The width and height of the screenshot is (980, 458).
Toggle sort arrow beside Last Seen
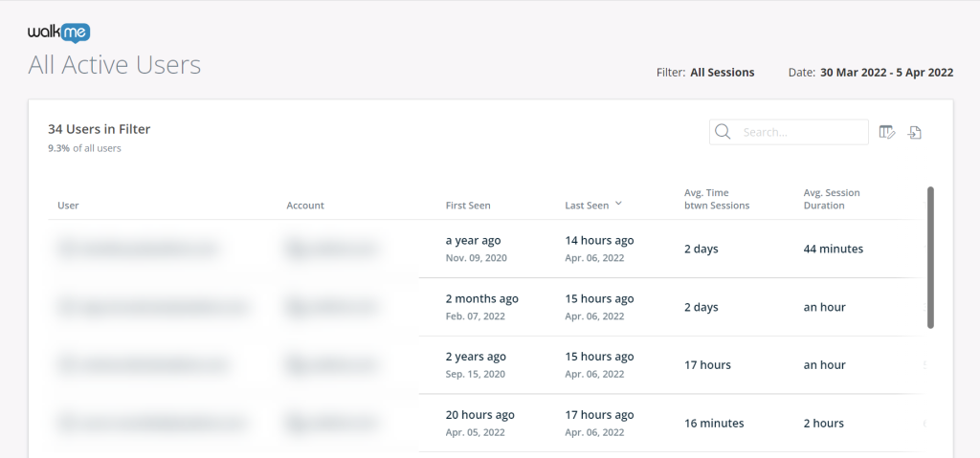pos(618,204)
